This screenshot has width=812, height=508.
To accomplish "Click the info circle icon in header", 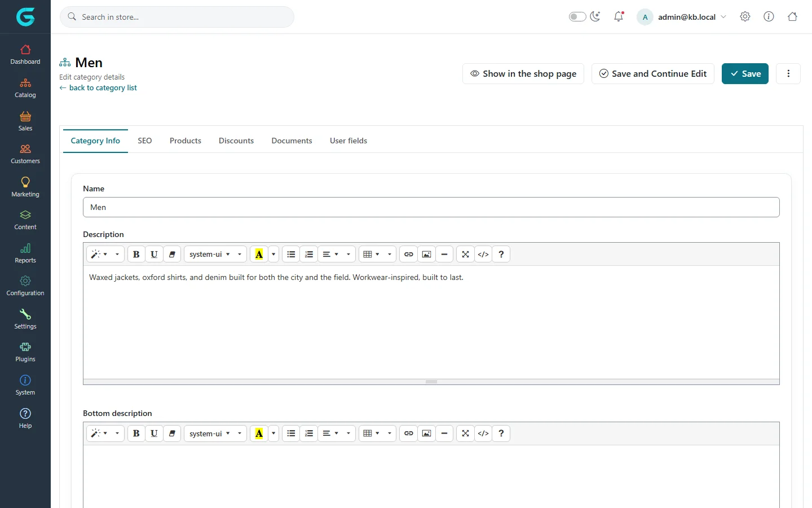I will click(x=769, y=17).
